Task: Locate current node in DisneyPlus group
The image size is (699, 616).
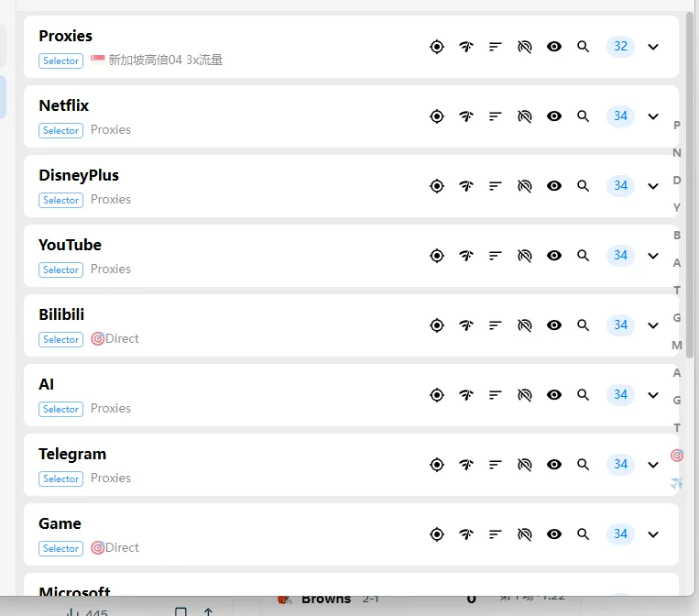Action: pos(437,186)
